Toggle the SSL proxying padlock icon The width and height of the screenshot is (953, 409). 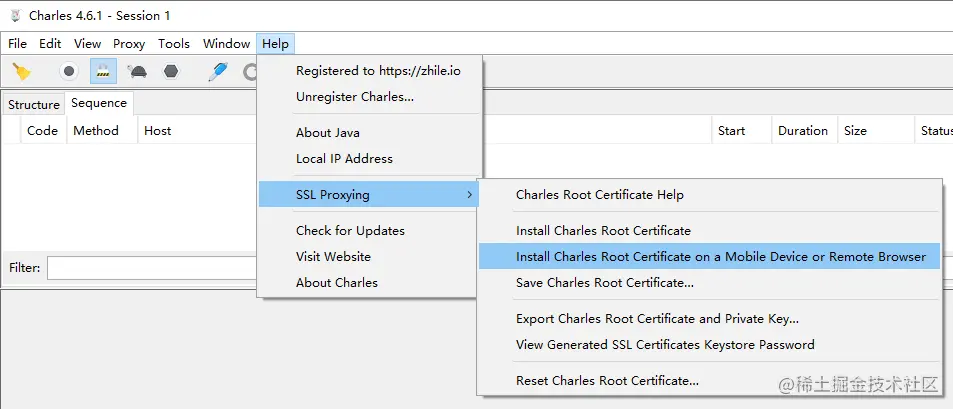click(x=103, y=72)
